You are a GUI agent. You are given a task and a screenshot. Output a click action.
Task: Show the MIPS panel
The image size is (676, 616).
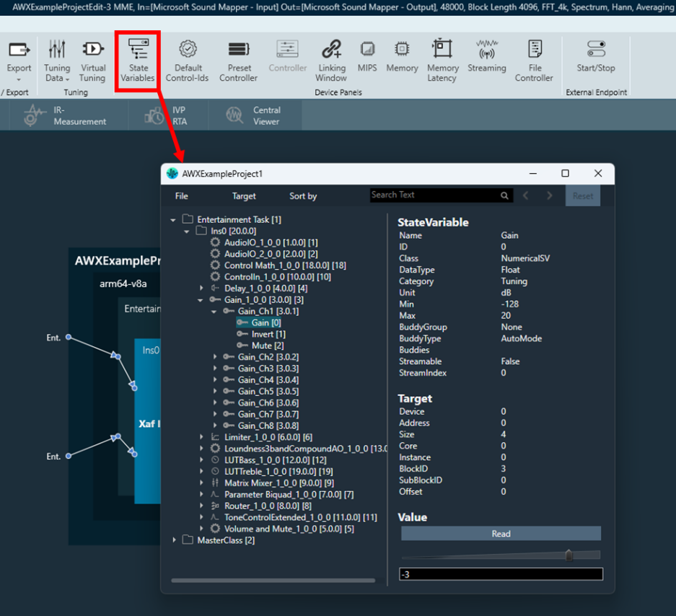tap(367, 56)
